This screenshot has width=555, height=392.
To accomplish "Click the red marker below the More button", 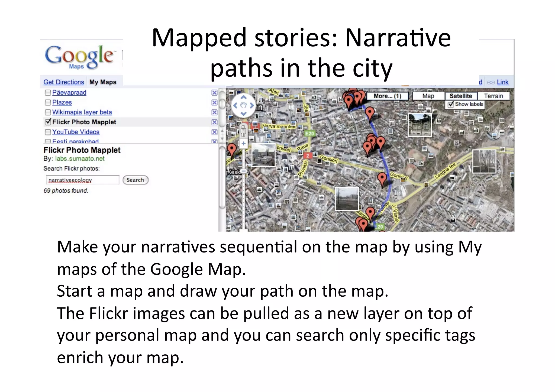I will (x=370, y=114).
